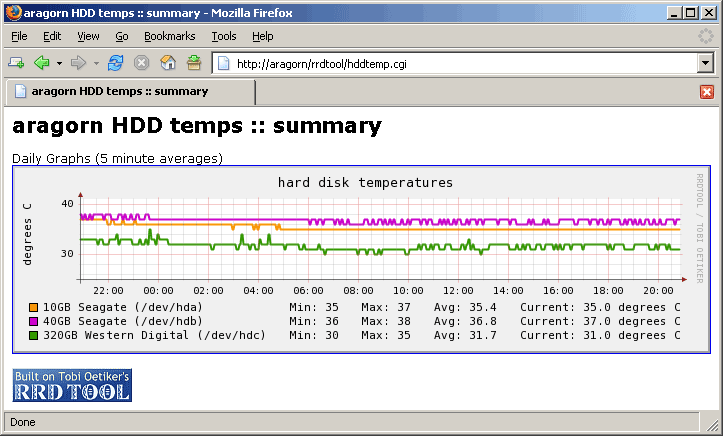
Task: Open the Edit menu
Action: tap(52, 36)
